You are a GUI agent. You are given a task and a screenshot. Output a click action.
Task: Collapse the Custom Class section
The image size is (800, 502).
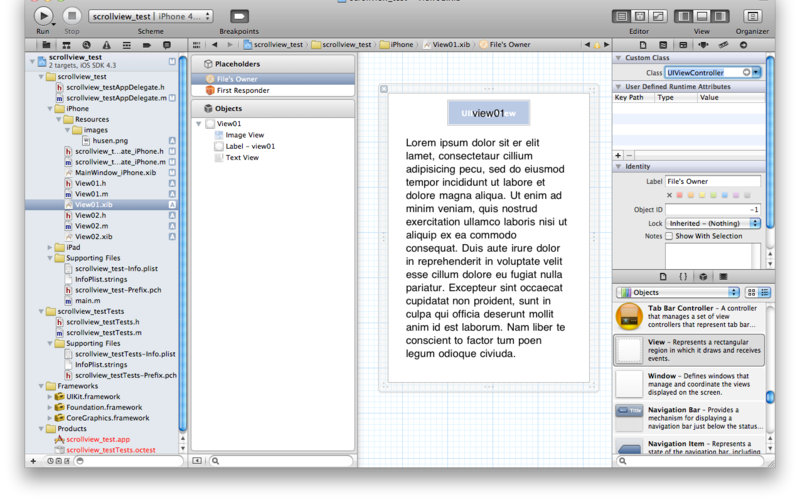click(x=618, y=58)
